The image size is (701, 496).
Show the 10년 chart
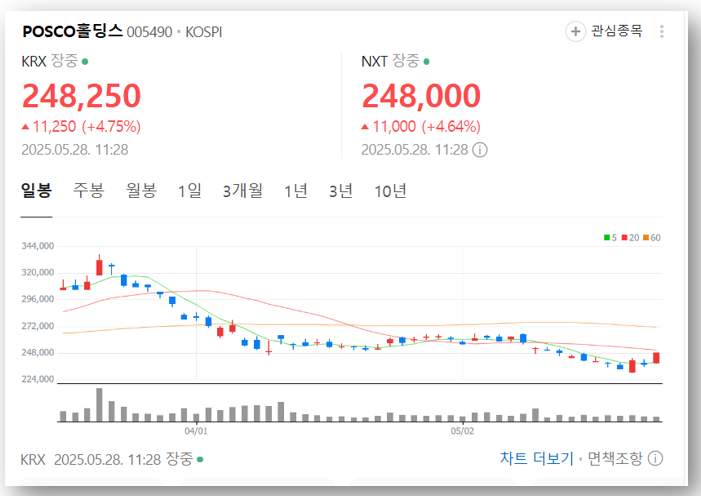[x=390, y=191]
